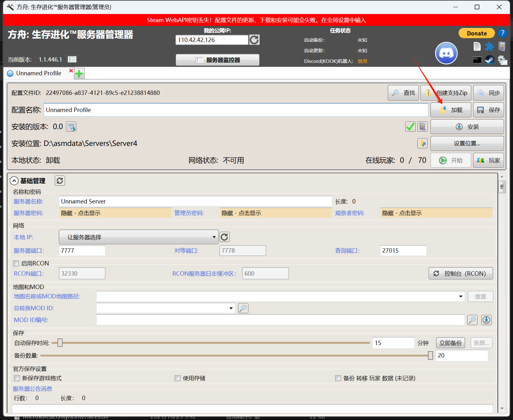The width and height of the screenshot is (513, 420).
Task: Click the notebook icon beside the Install button
Action: click(422, 127)
